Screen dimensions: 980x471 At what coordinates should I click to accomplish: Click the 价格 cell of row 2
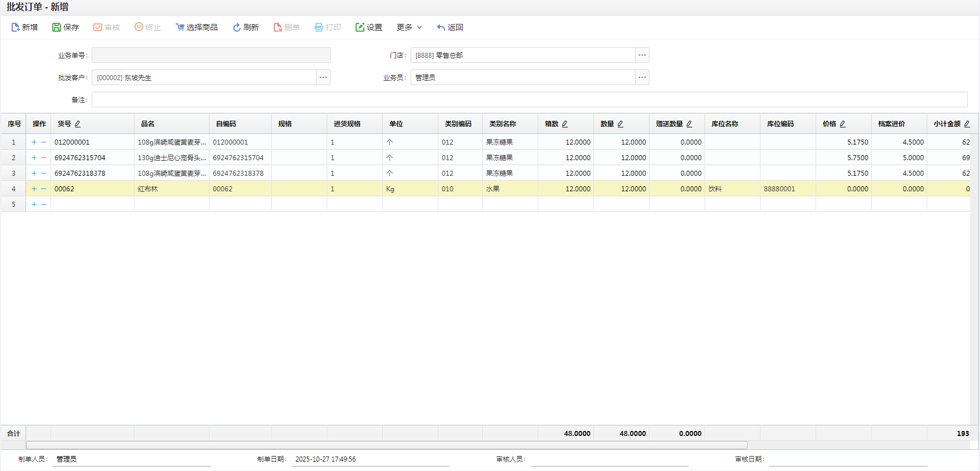pos(843,158)
